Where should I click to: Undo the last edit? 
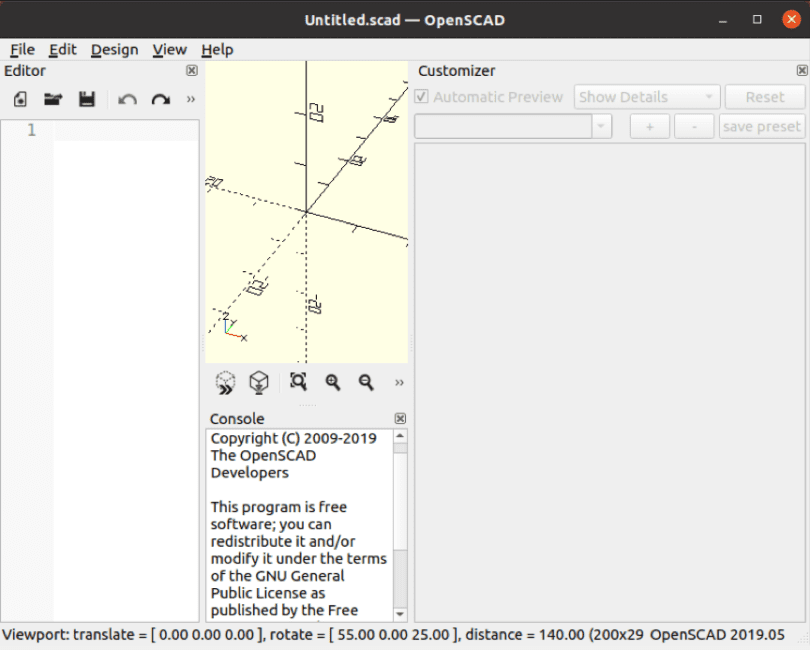click(x=128, y=98)
